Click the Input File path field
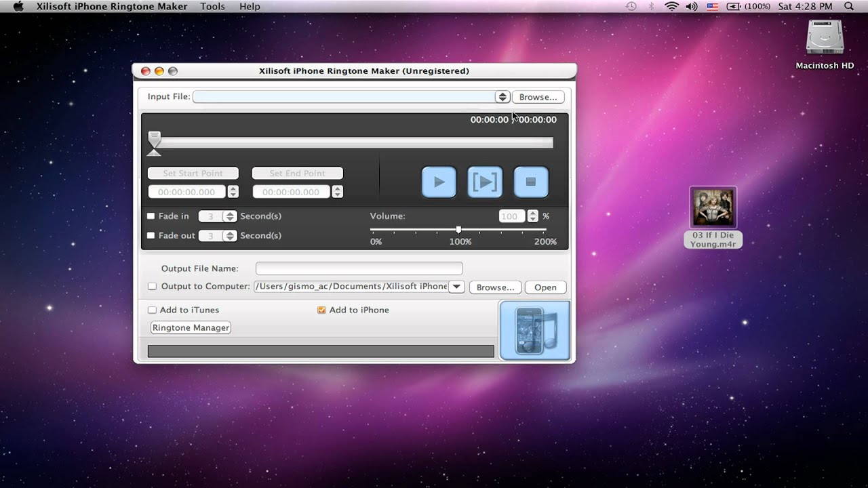 click(x=344, y=97)
